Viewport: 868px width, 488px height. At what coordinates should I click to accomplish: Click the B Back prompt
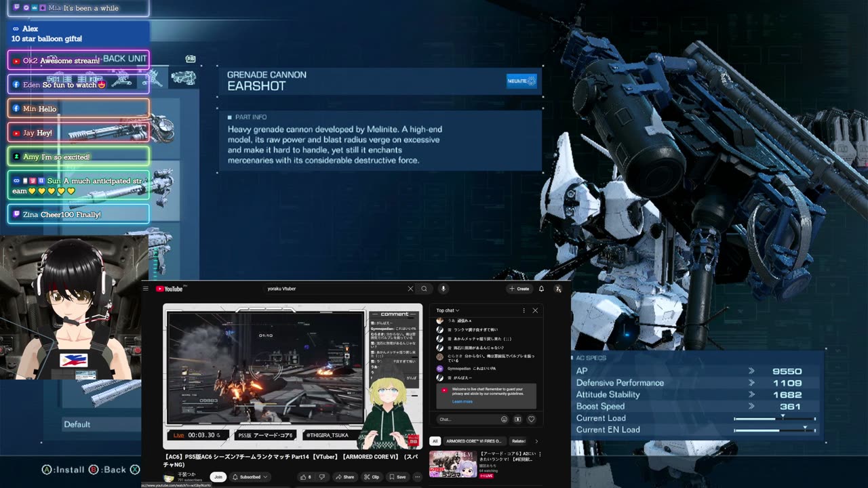click(107, 469)
